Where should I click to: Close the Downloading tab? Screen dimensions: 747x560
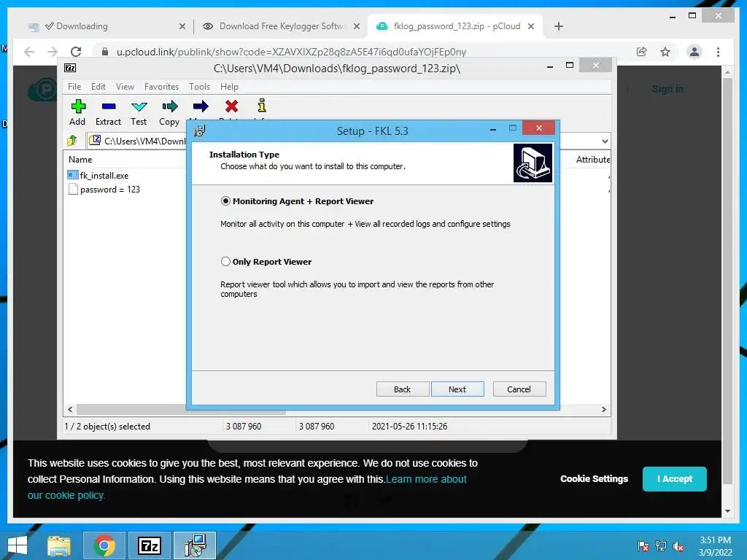tap(182, 26)
